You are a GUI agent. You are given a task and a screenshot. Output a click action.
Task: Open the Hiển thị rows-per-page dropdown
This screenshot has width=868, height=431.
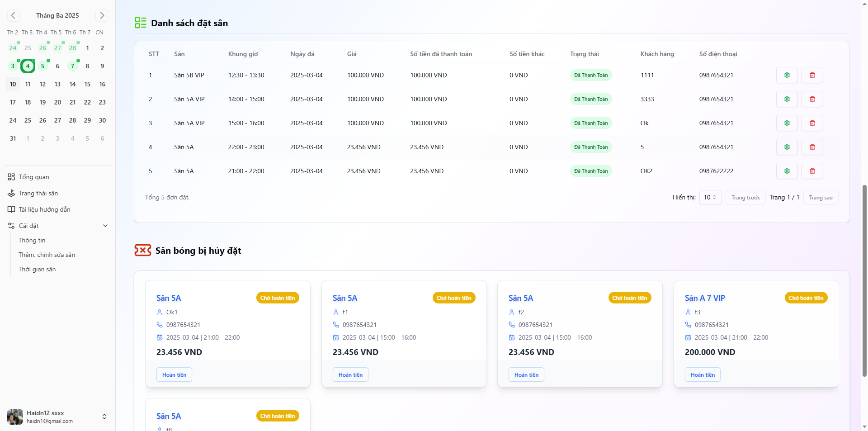pos(710,198)
